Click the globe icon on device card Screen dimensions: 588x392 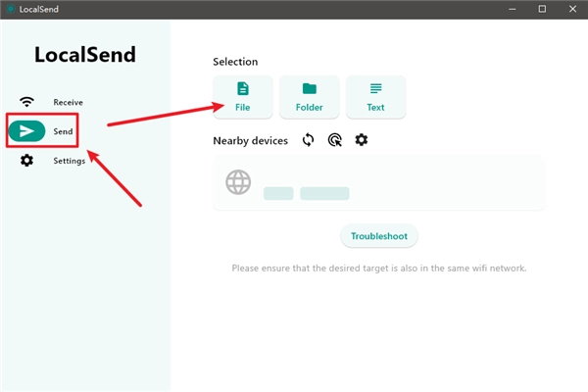[238, 182]
